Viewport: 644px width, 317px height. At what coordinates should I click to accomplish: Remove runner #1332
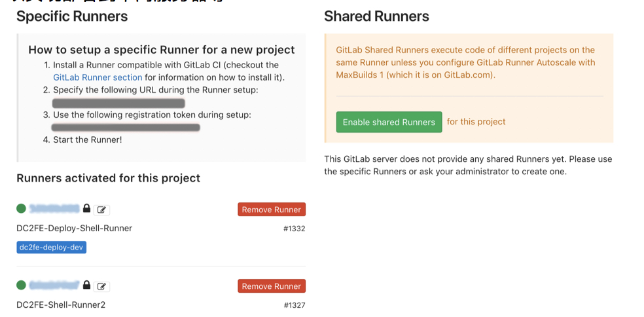[271, 210]
